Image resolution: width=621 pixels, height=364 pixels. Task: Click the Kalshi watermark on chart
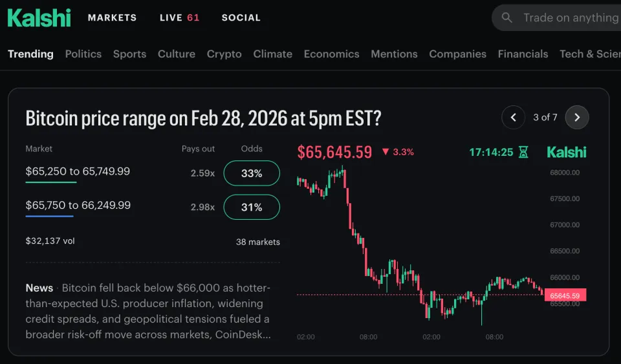pos(567,152)
